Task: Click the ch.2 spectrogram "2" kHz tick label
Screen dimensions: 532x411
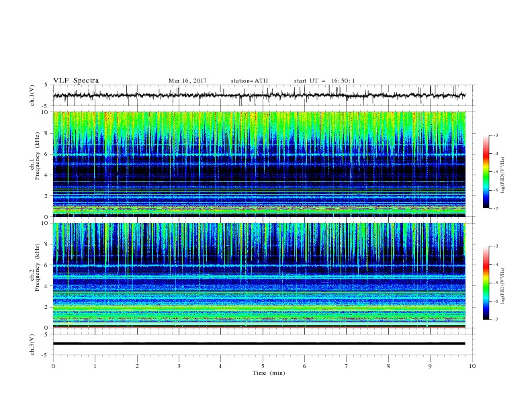Action: coord(46,307)
